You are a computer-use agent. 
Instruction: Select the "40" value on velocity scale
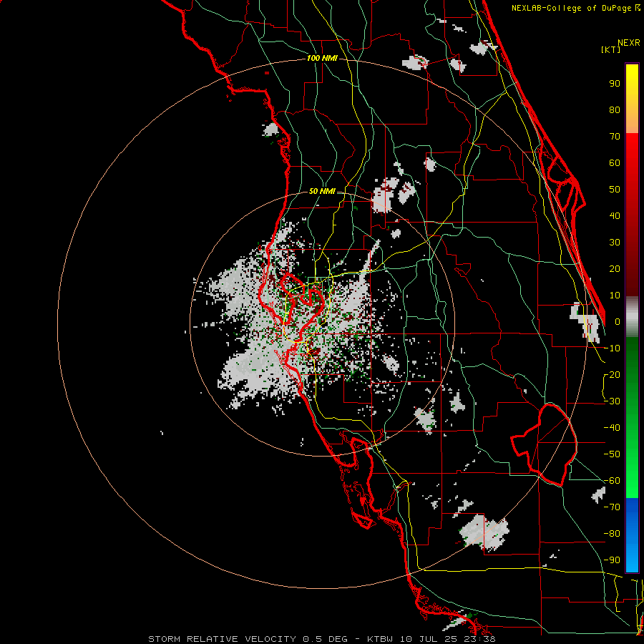click(615, 215)
